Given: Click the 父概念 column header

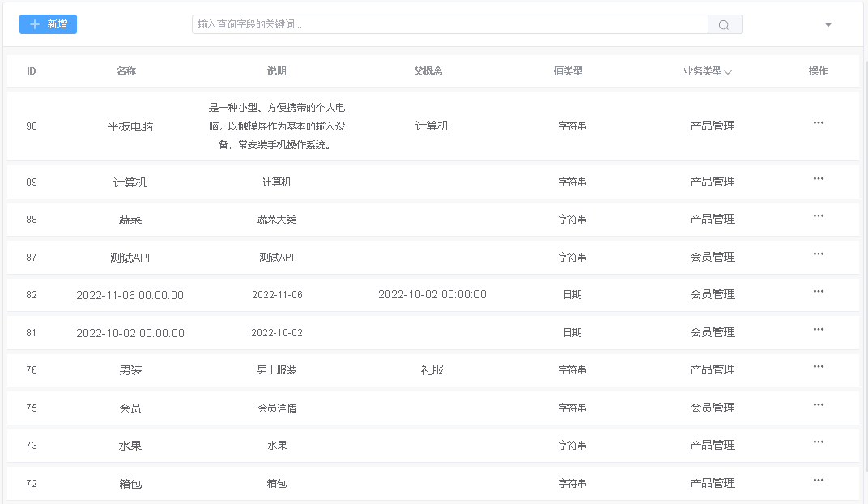Looking at the screenshot, I should coord(428,71).
